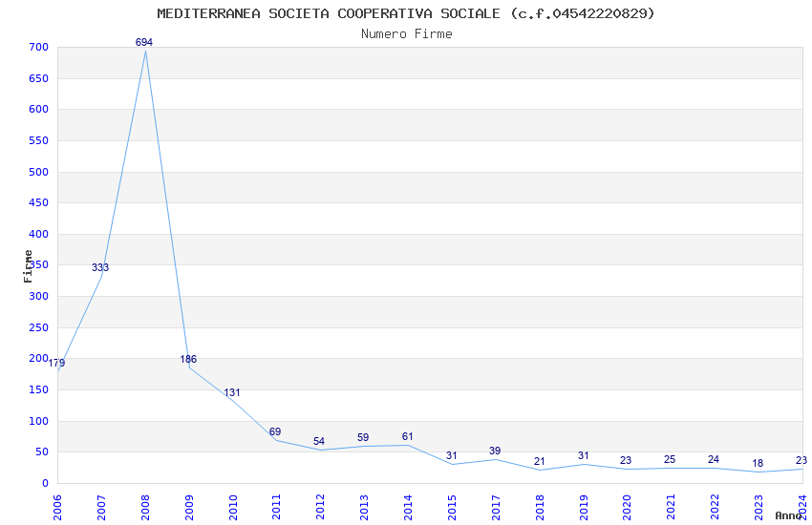Click the 2021 x-axis year label

671,508
